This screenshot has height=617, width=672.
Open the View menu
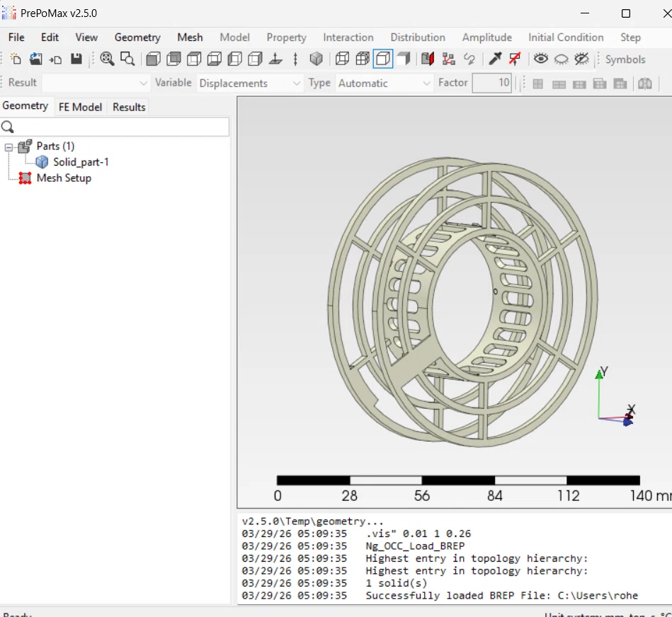click(86, 38)
